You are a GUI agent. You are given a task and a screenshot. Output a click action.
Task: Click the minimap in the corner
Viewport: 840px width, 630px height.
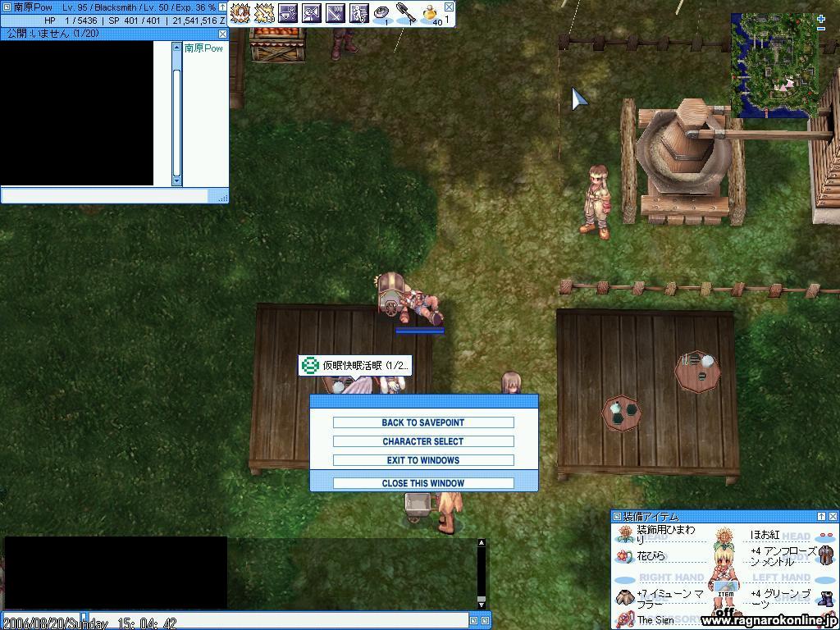(x=774, y=65)
